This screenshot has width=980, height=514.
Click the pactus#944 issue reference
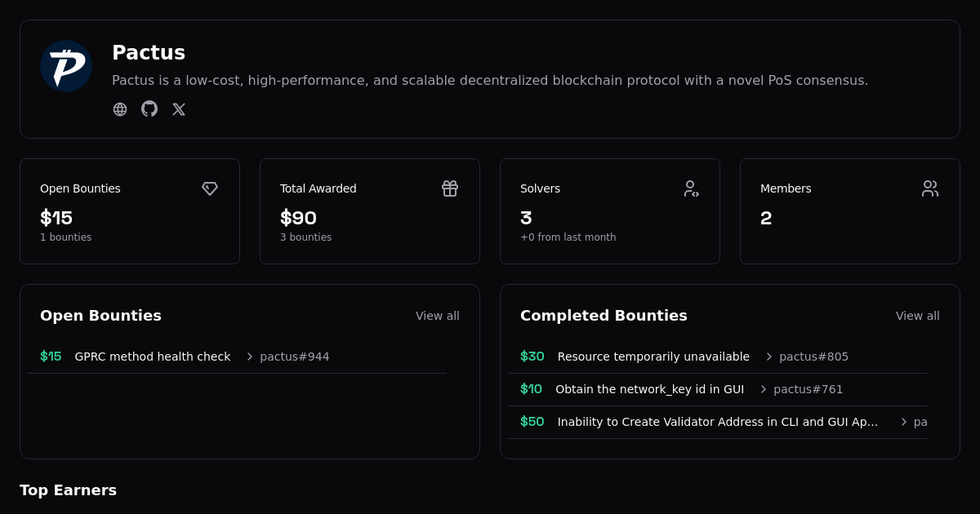click(x=295, y=357)
